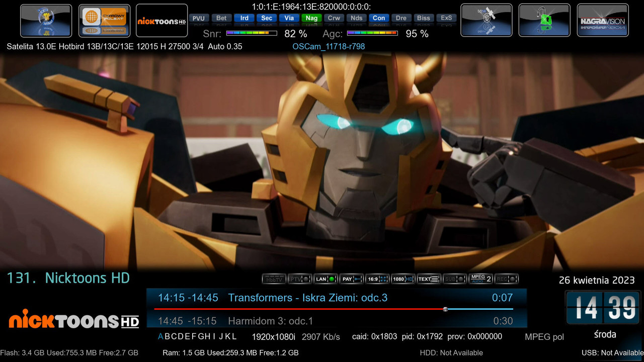The height and width of the screenshot is (362, 644).
Task: Click the green open padlock icon
Action: 544,21
